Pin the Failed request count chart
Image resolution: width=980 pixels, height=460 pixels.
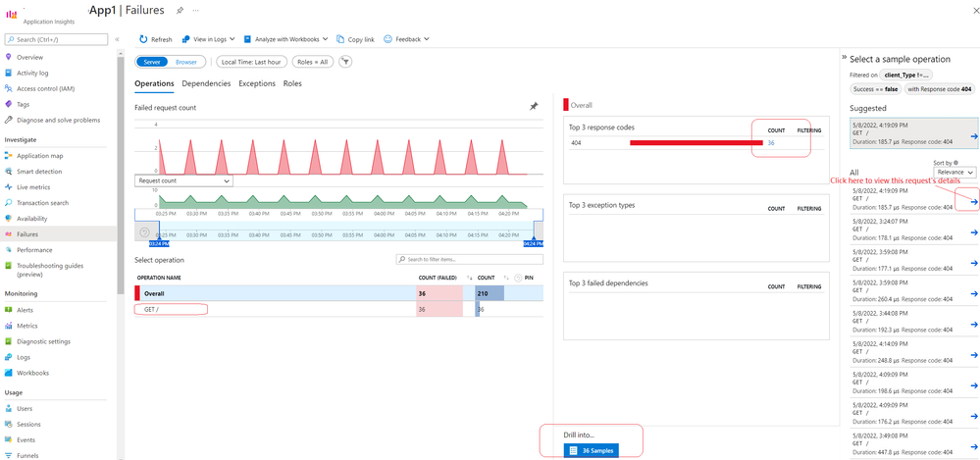(534, 107)
